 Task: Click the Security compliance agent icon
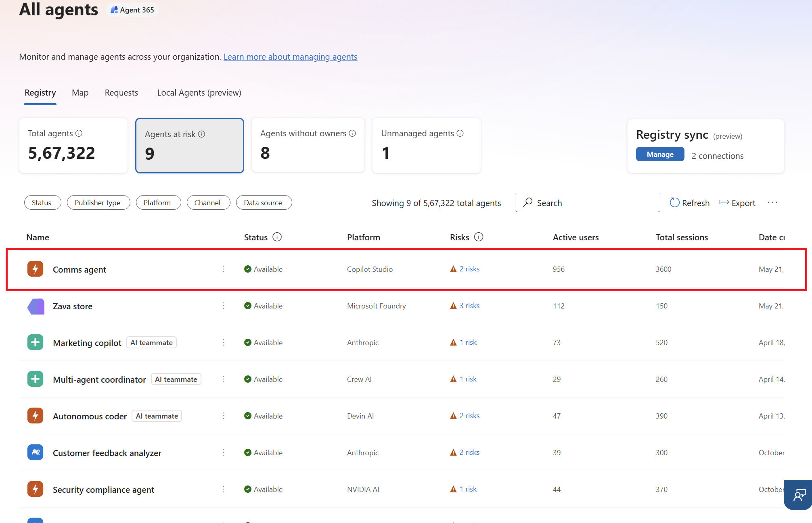36,489
